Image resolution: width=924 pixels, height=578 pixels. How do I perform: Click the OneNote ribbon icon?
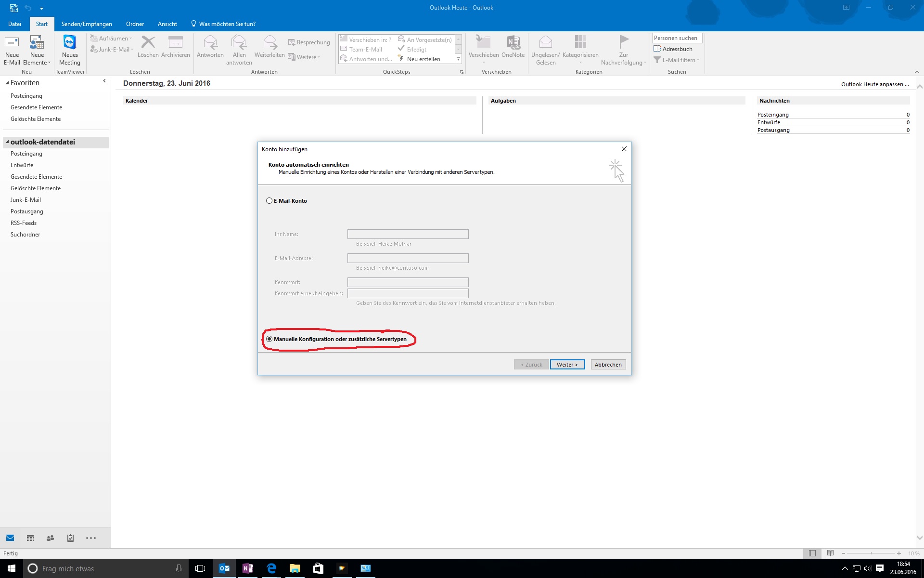[x=513, y=43]
